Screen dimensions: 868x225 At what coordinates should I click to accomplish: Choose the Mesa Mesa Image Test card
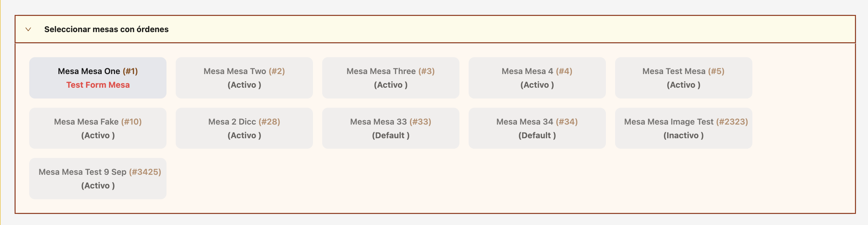tap(683, 128)
